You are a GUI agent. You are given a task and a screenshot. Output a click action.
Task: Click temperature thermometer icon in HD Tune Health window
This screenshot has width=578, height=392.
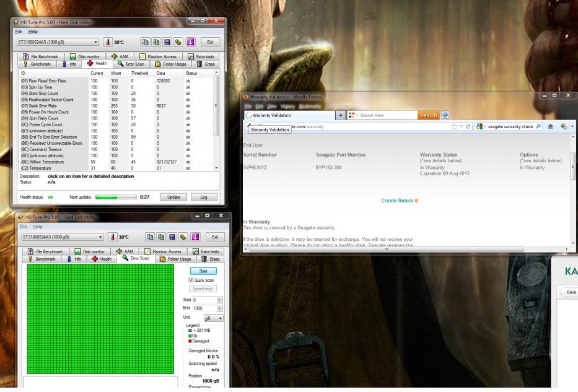pos(108,42)
